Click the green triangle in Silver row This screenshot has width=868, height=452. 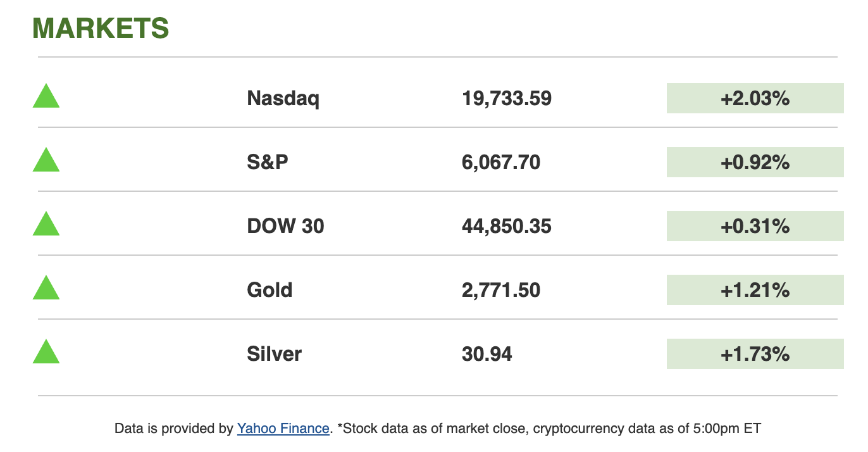pos(46,354)
